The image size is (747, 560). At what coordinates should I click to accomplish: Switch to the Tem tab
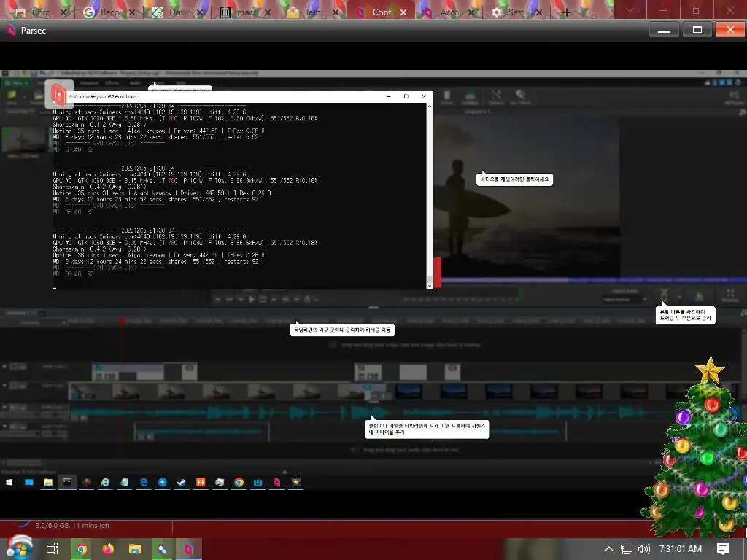pyautogui.click(x=313, y=12)
